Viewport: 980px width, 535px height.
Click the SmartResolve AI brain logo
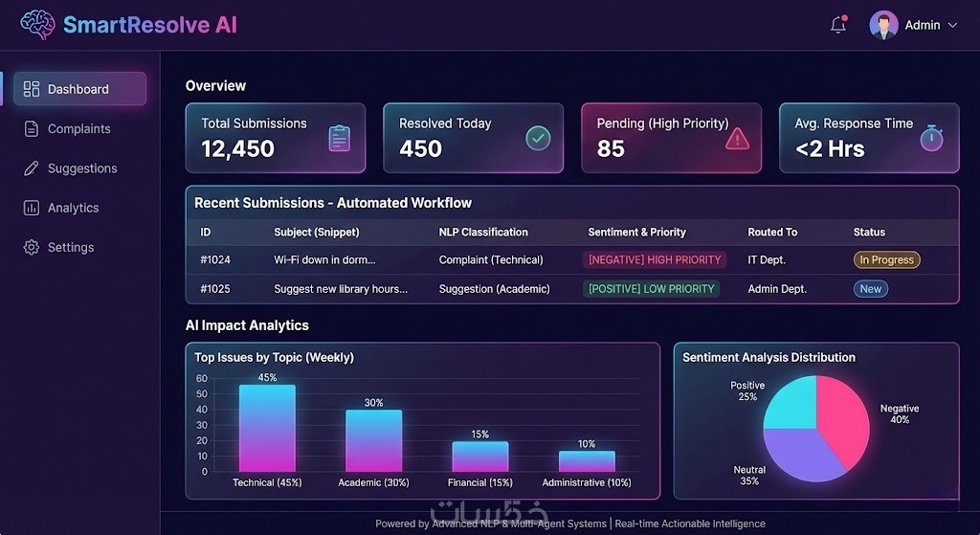click(x=37, y=24)
